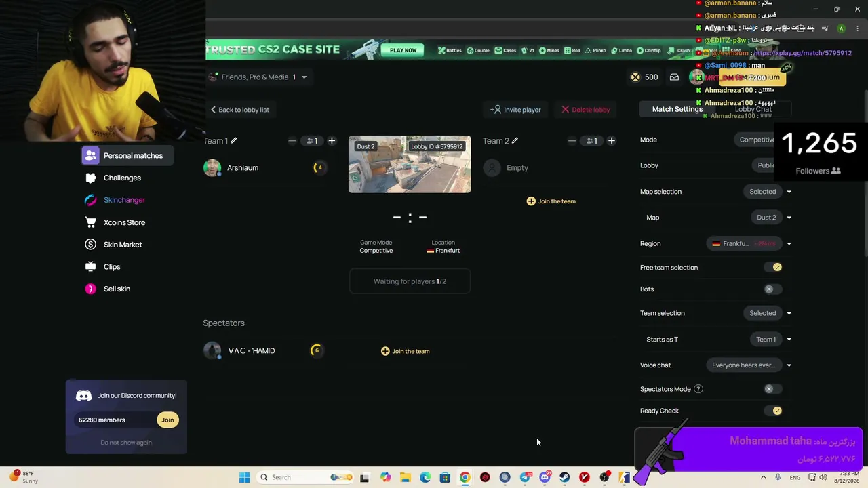This screenshot has width=868, height=488.
Task: Click the Xcoins balance coin icon
Action: (x=635, y=77)
